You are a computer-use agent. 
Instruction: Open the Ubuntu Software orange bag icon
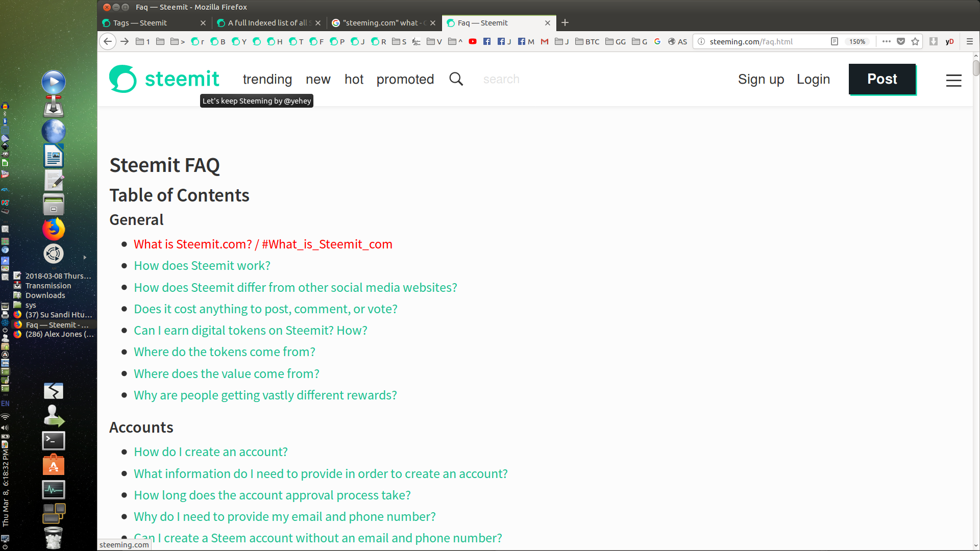54,465
